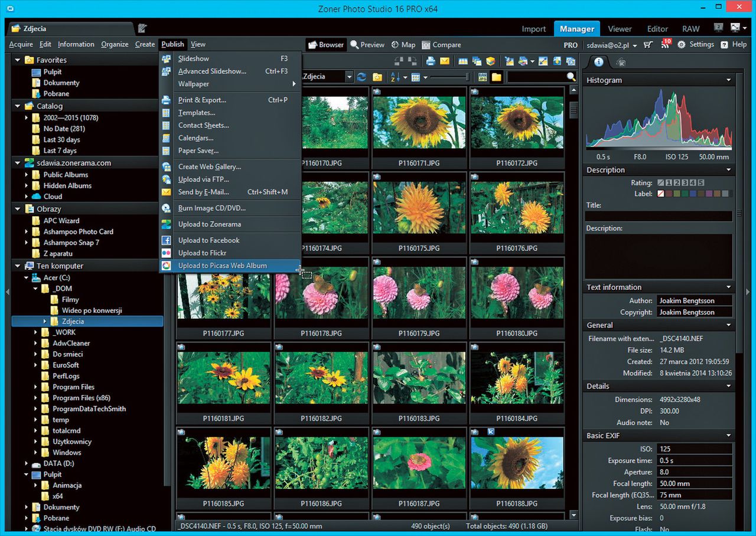The height and width of the screenshot is (536, 756).
Task: Click the RAW JPG grouping icon
Action: 483,77
